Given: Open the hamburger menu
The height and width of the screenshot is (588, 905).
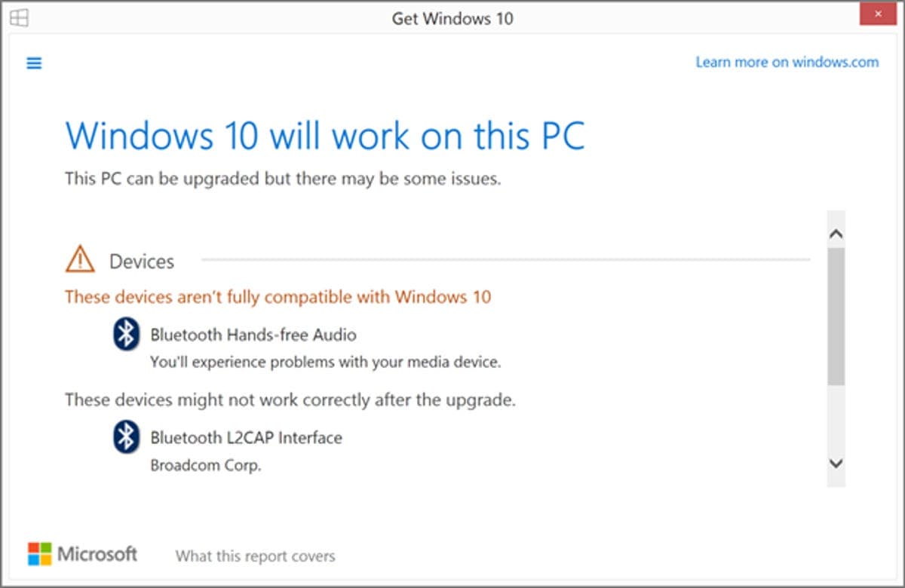Looking at the screenshot, I should tap(34, 63).
